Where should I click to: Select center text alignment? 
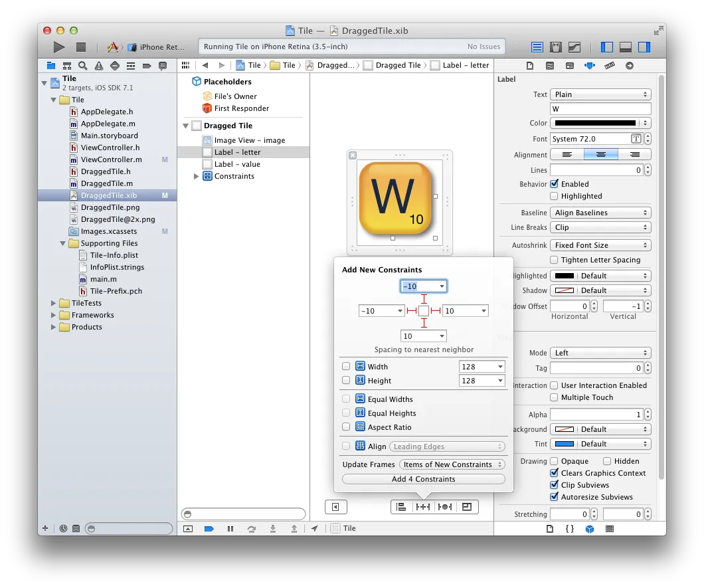(x=600, y=154)
